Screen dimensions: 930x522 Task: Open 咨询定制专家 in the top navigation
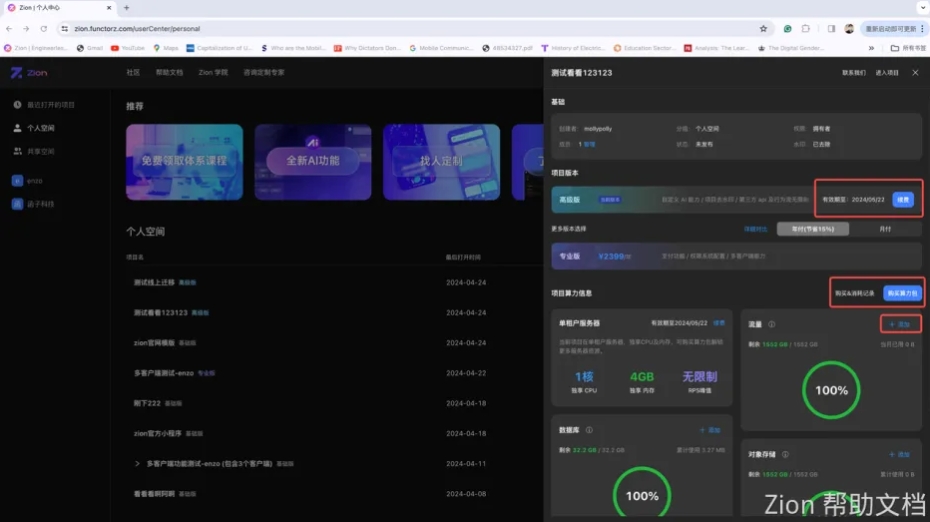tap(264, 72)
